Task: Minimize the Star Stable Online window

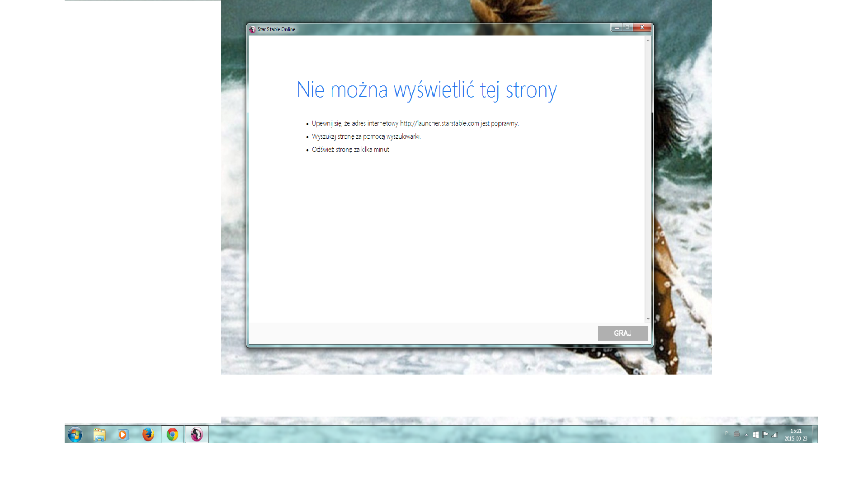Action: point(617,28)
